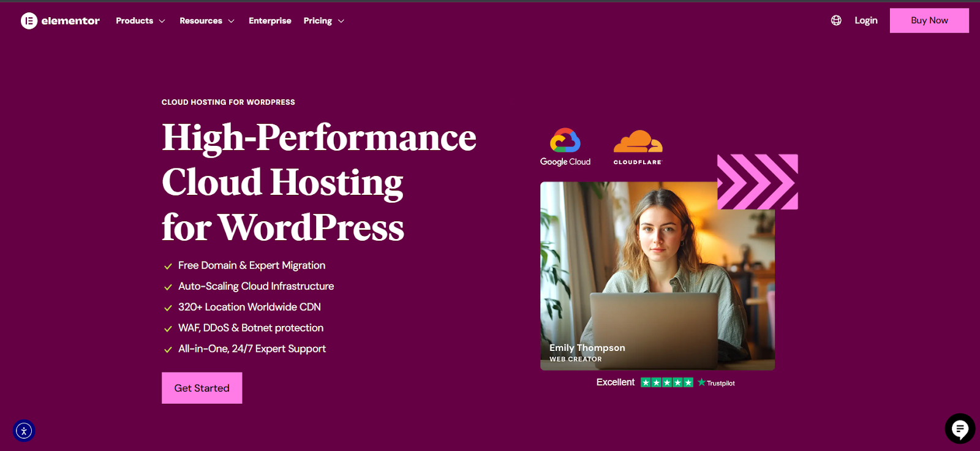Click checkmark beside Free Domain & Expert Migration

point(168,267)
